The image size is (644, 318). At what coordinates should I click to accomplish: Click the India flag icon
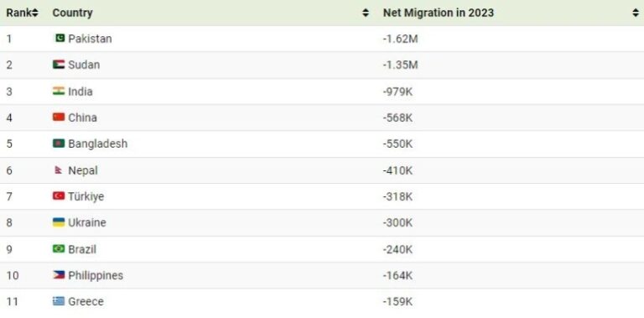[x=59, y=91]
